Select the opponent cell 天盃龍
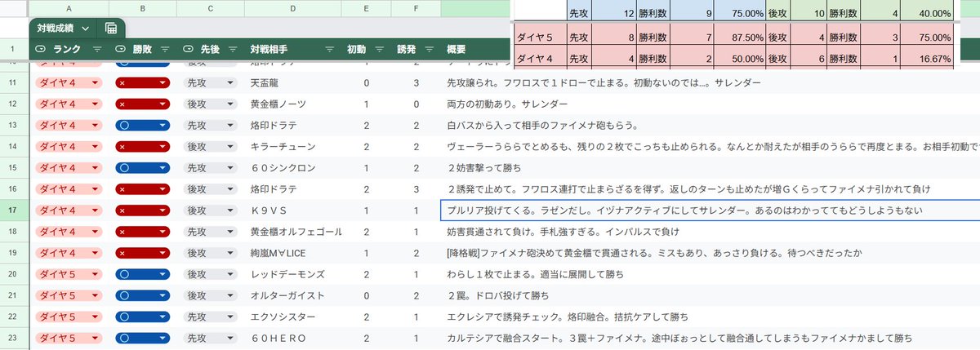980x350 pixels. point(292,82)
